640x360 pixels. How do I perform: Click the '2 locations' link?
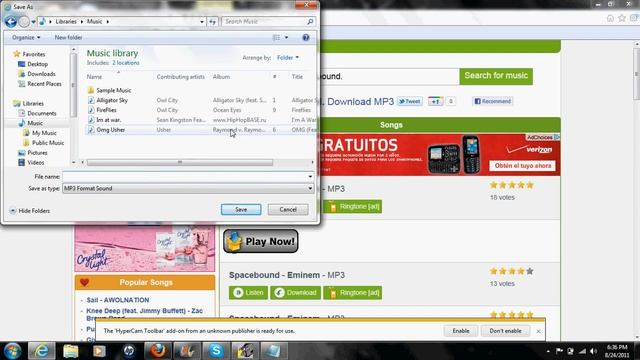(x=126, y=63)
